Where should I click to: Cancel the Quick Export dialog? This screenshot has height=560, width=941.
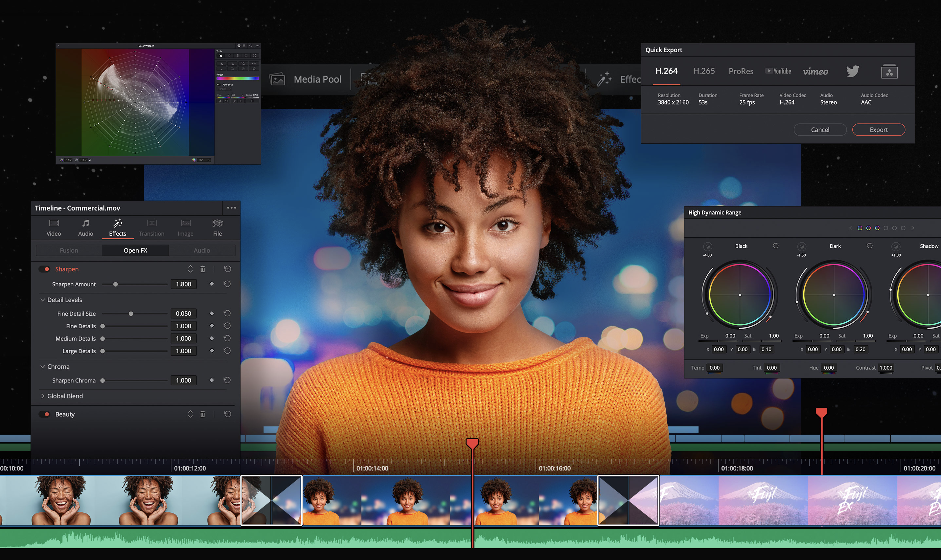pos(820,129)
